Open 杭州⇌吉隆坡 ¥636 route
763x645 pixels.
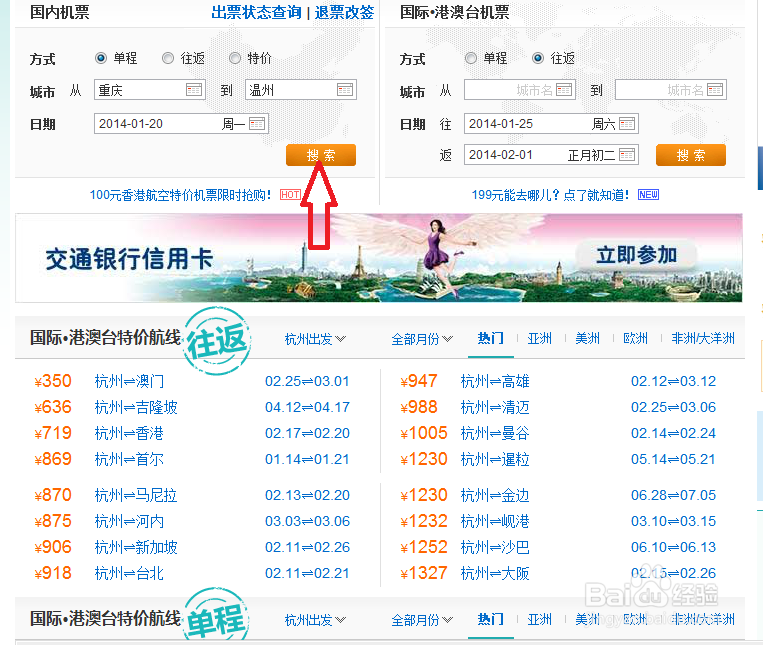pos(136,407)
